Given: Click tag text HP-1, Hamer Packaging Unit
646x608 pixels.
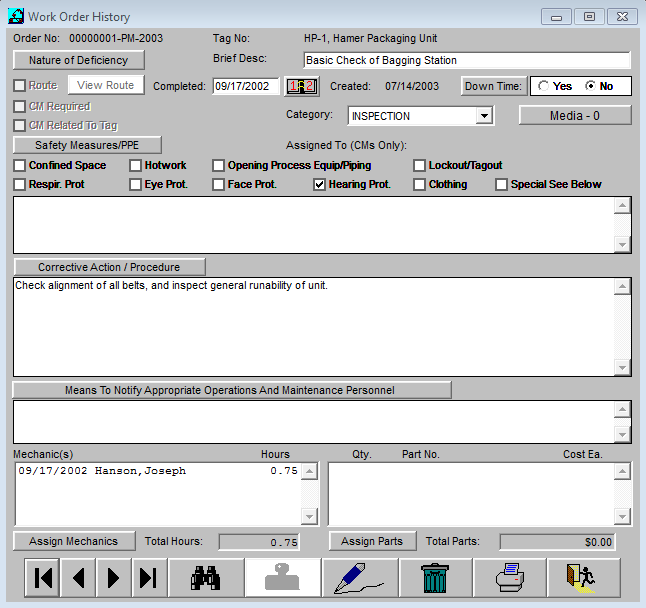Looking at the screenshot, I should [x=371, y=38].
